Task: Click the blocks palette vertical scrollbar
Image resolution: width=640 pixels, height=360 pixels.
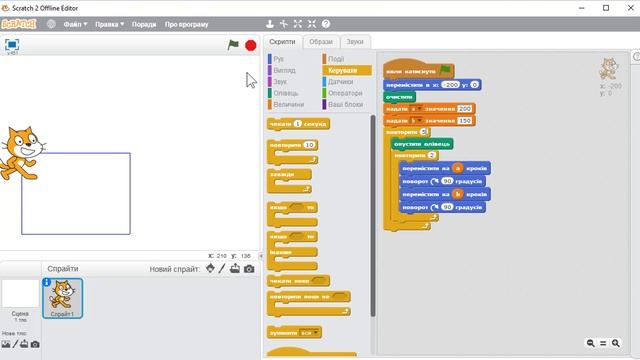Action: tap(373, 215)
